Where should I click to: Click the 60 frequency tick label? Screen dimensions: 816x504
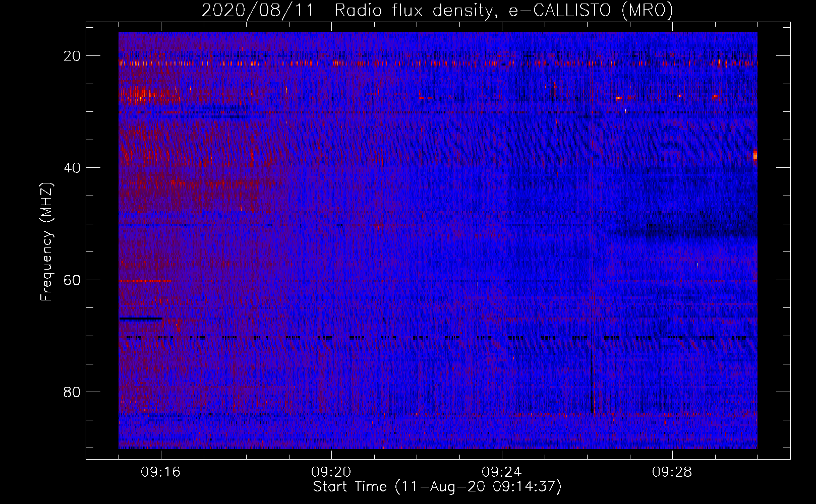72,280
